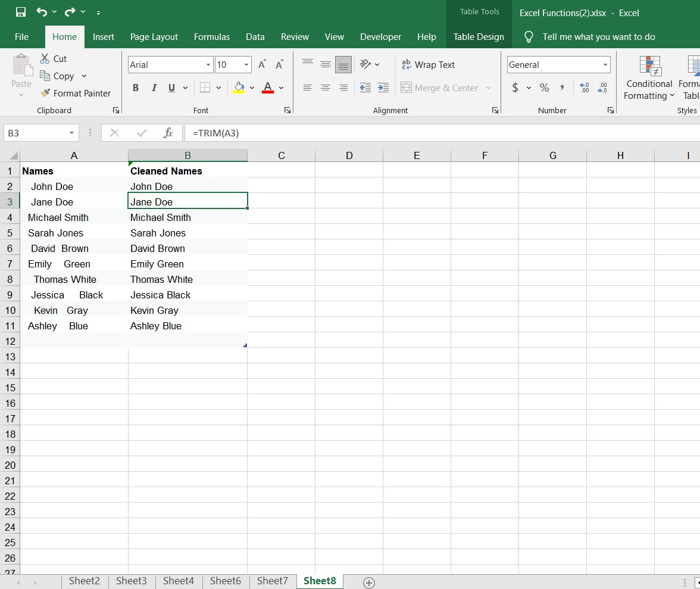Cut the selected cell
The width and height of the screenshot is (700, 589).
point(53,58)
